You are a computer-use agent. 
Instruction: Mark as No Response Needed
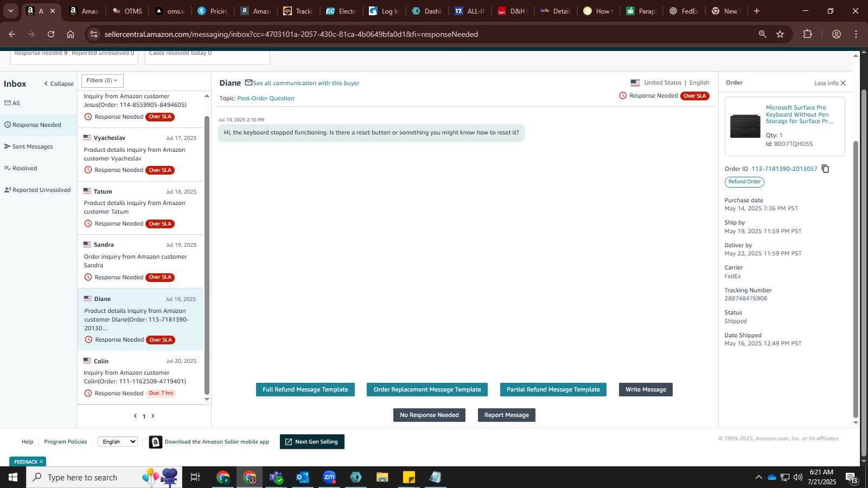click(429, 415)
